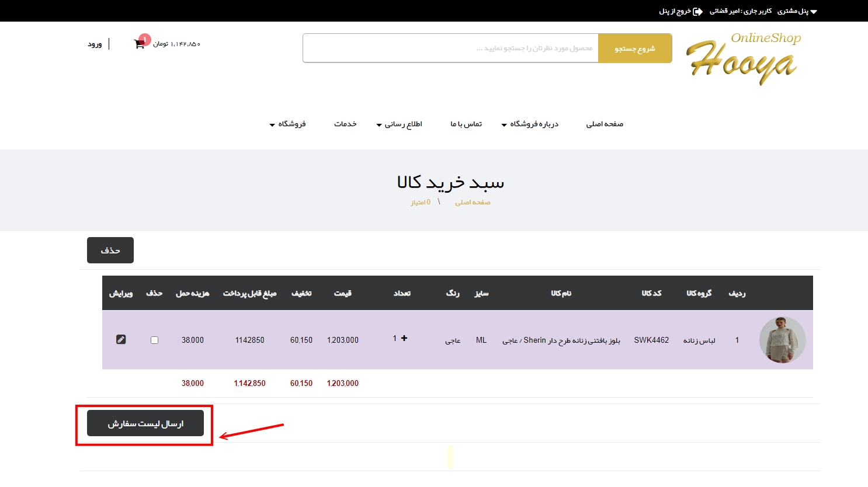
Task: Expand the پنل مشتری dropdown
Action: [797, 12]
